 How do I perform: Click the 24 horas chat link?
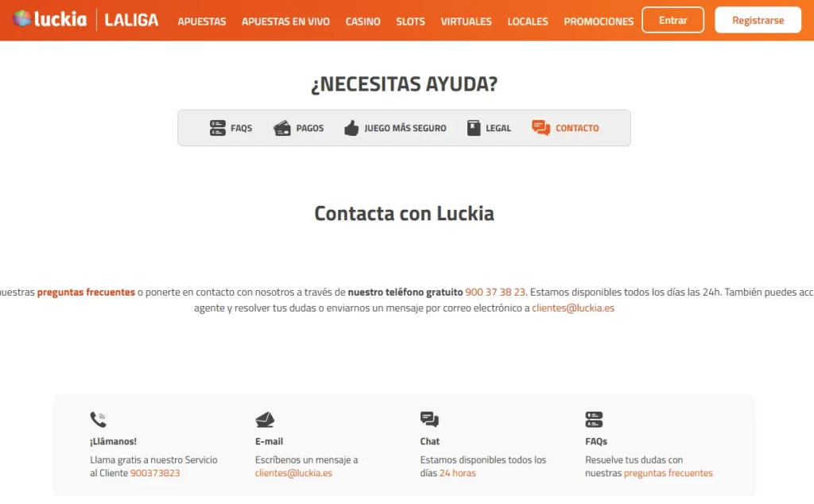pos(457,473)
